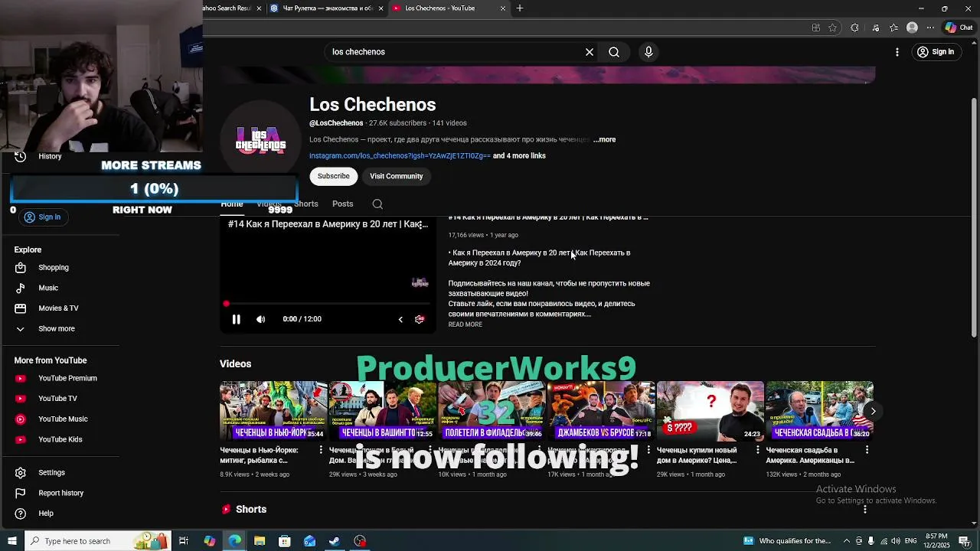
Task: Mute the featured video player
Action: 261,319
